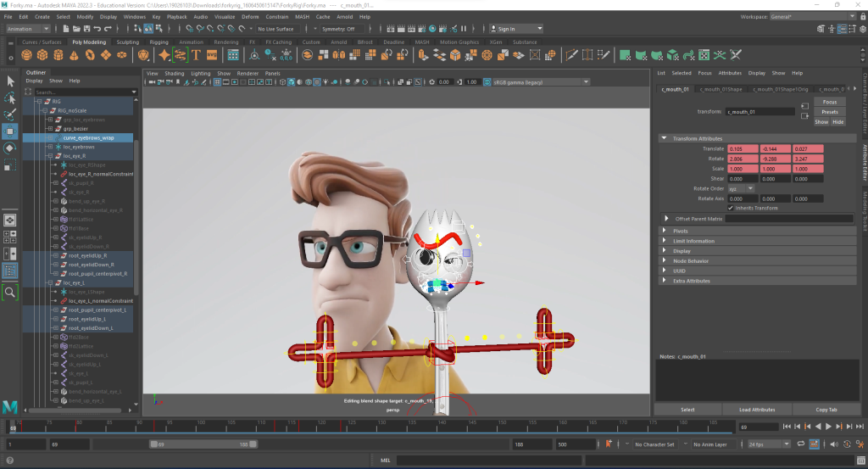Viewport: 868px width, 469px height.
Task: Select the Select tool arrow in the toolbox
Action: point(10,81)
